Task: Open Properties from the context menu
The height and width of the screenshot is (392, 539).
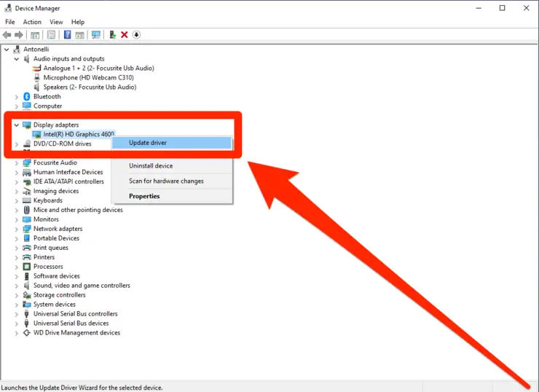Action: click(171, 196)
